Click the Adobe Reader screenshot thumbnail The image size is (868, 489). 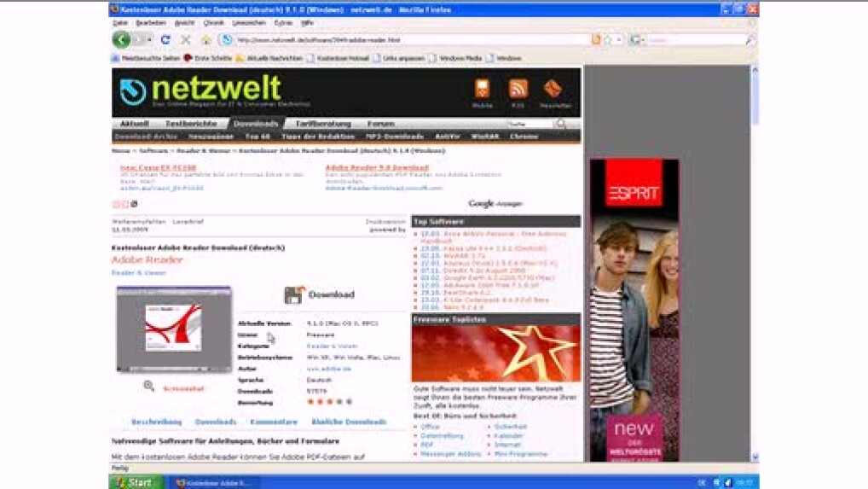click(174, 329)
